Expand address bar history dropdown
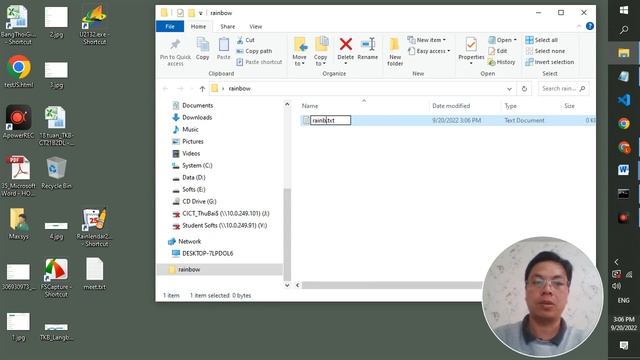Image resolution: width=640 pixels, height=360 pixels. click(x=509, y=89)
